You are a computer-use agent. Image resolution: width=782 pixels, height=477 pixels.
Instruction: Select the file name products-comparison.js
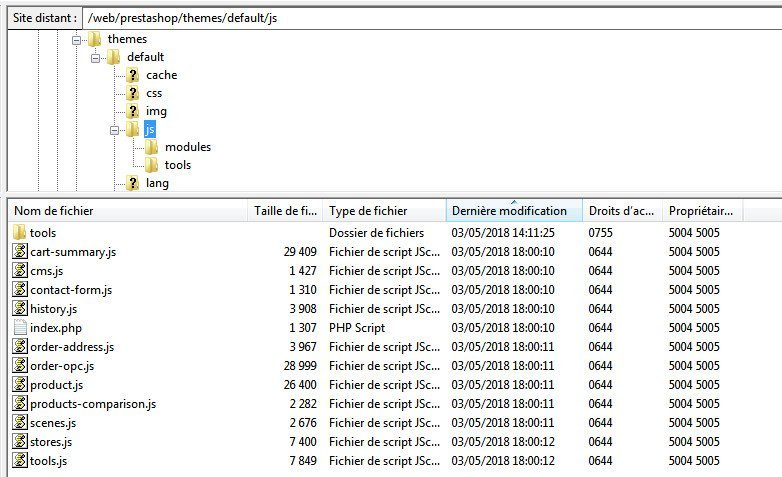[93, 404]
